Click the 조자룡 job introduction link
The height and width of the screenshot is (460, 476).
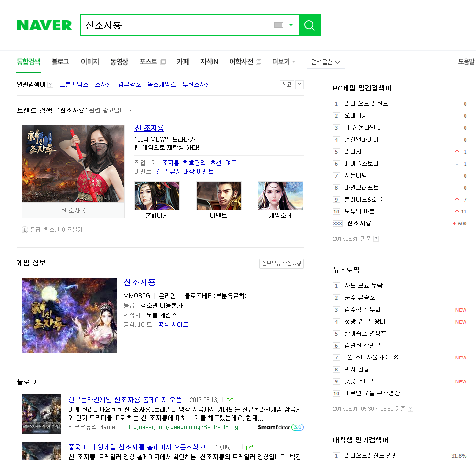171,163
